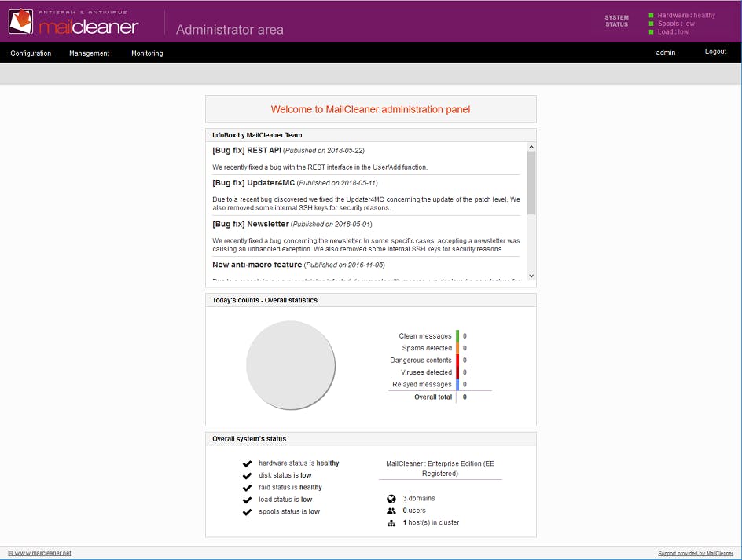Click the green Hardware status indicator

[x=651, y=16]
